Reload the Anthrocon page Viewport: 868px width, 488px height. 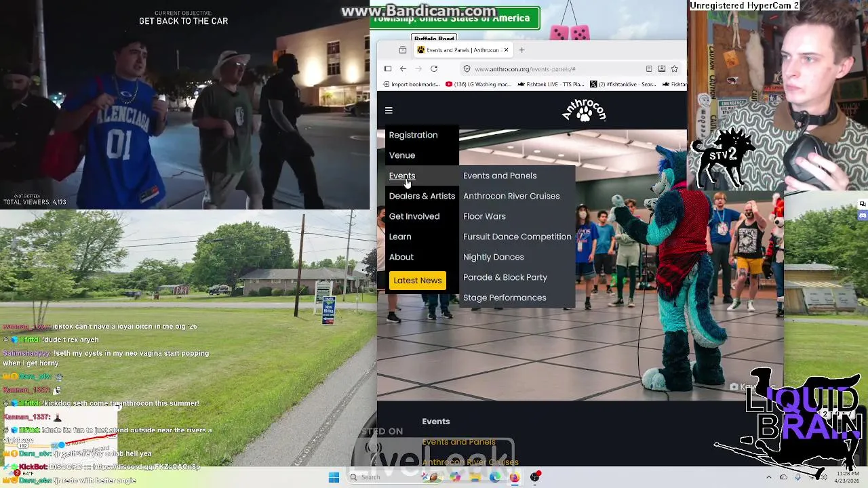pyautogui.click(x=434, y=68)
